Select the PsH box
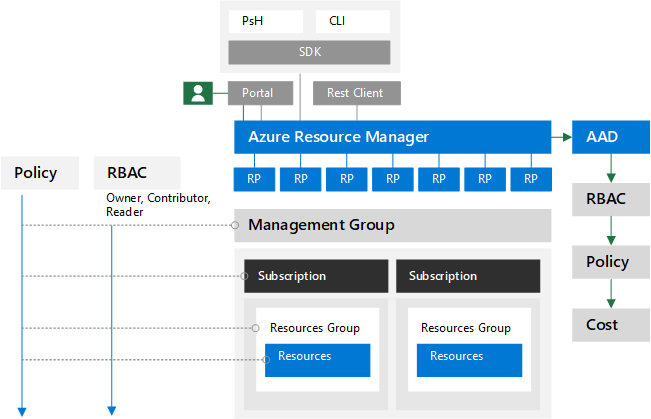Screen dimensions: 651x419 click(266, 21)
